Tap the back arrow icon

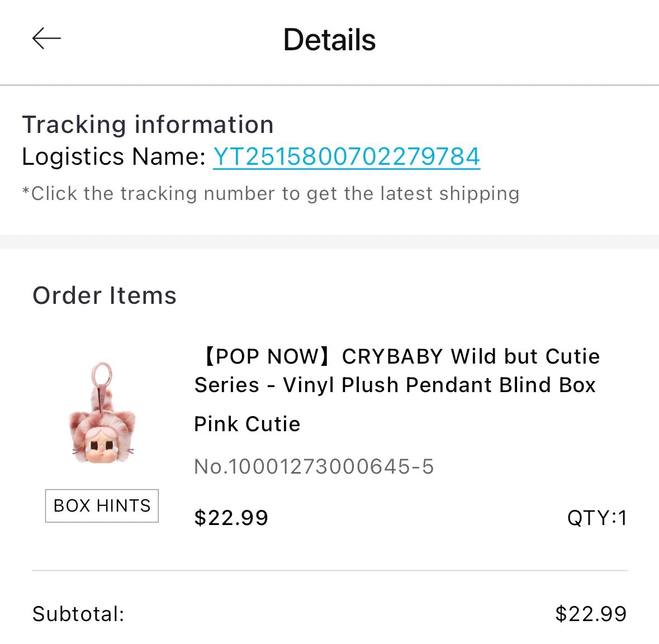tap(46, 39)
